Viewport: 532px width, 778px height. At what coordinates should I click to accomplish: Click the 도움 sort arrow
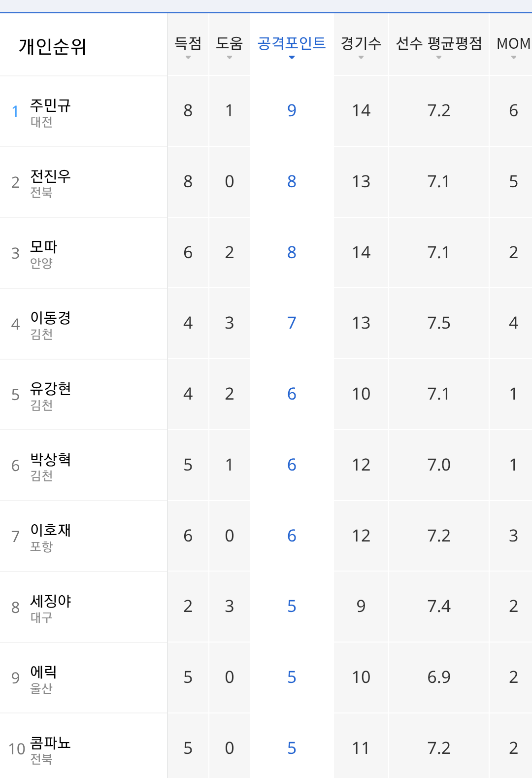[x=230, y=58]
